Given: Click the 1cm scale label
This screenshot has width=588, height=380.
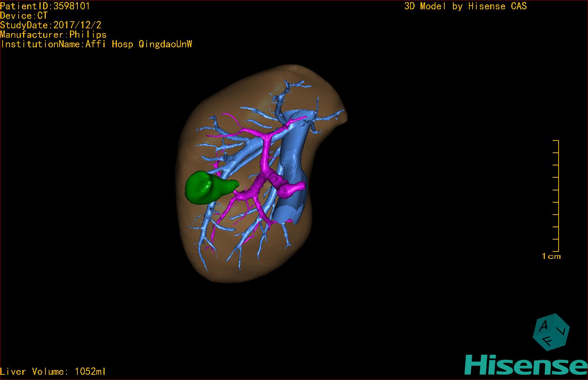Looking at the screenshot, I should point(551,256).
